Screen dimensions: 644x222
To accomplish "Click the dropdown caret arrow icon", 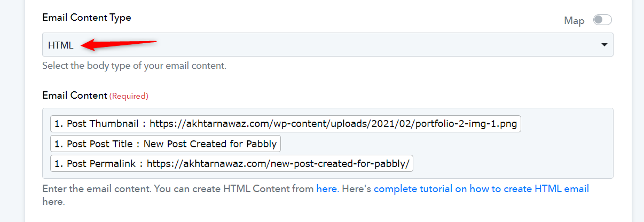I will [604, 45].
